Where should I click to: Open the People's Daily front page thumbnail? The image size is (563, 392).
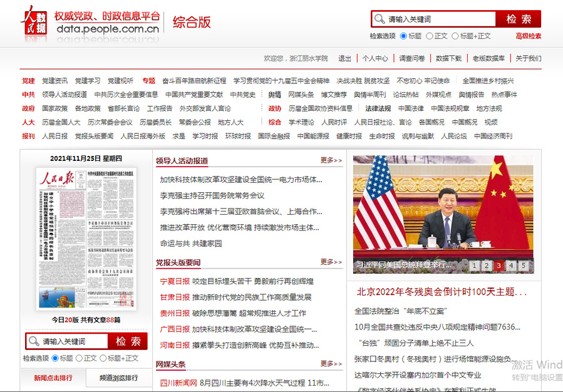click(x=86, y=239)
